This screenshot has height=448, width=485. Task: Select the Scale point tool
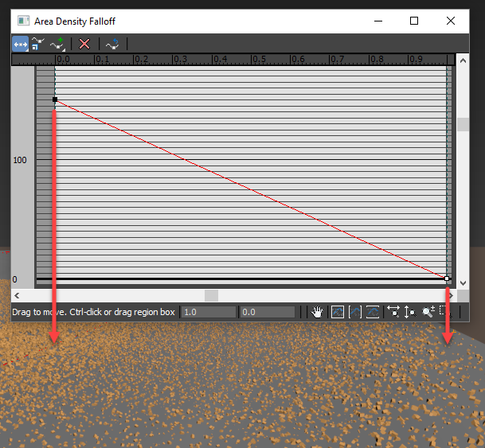tap(37, 44)
